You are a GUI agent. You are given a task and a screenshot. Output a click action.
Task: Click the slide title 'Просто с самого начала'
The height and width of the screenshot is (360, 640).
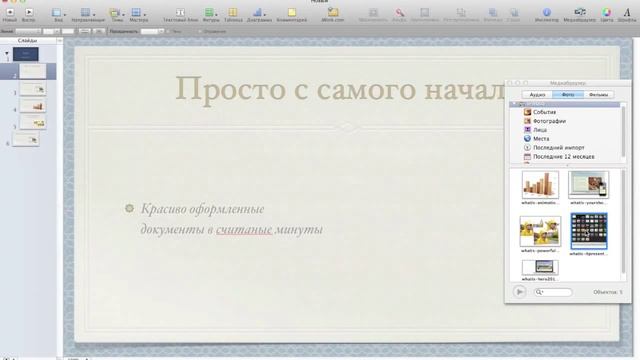click(x=340, y=89)
